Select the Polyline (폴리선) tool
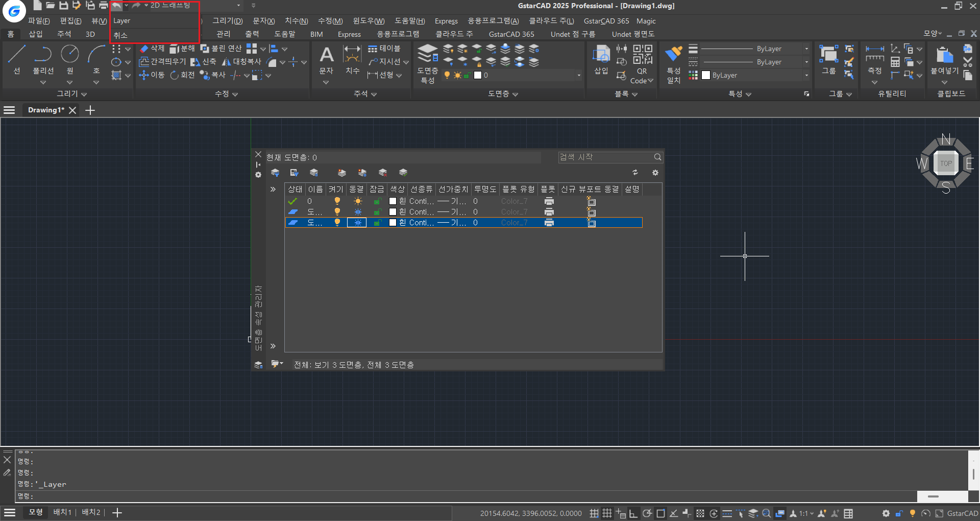 pyautogui.click(x=43, y=59)
